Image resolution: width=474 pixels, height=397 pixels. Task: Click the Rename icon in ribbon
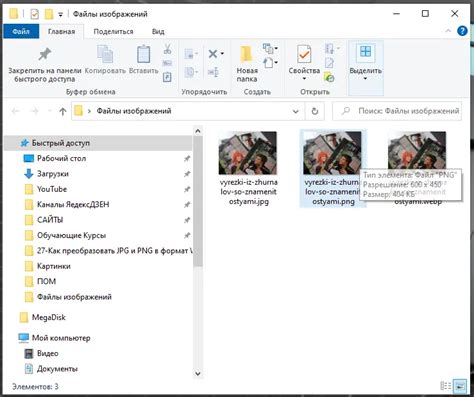[213, 72]
